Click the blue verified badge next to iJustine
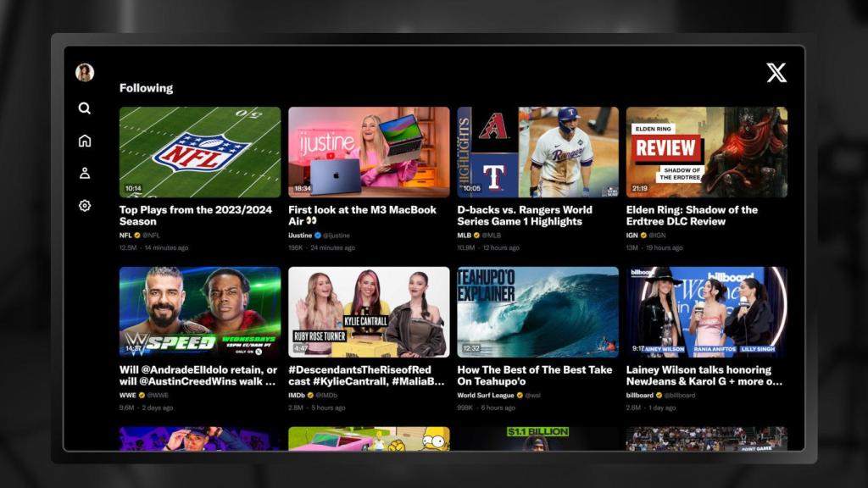 click(320, 235)
